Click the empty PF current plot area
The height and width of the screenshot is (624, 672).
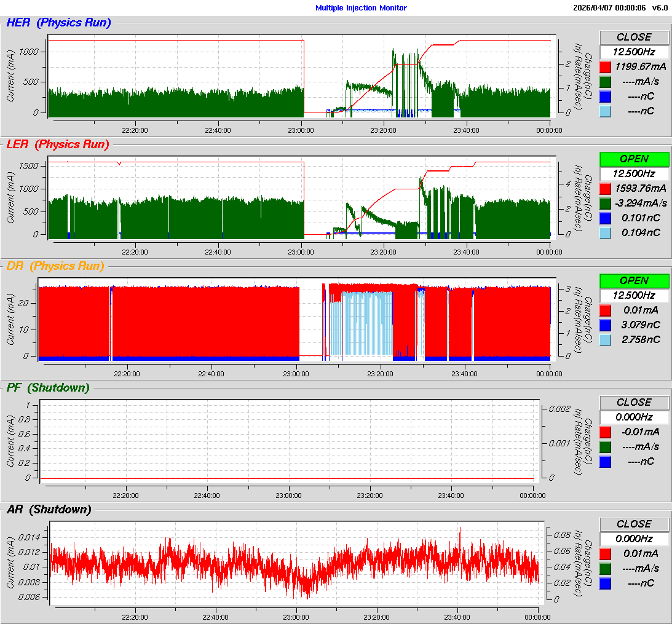pos(290,441)
